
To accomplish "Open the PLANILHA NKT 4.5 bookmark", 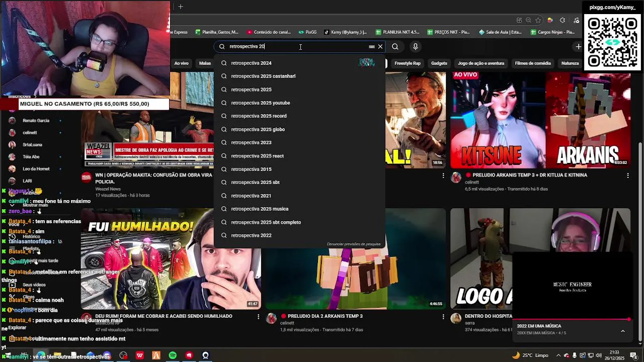I will click(x=397, y=32).
